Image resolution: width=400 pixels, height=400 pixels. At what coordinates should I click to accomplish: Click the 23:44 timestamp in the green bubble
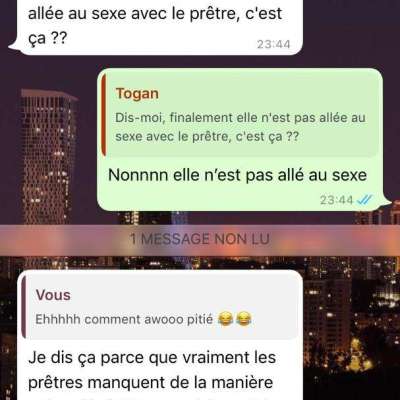(x=336, y=200)
